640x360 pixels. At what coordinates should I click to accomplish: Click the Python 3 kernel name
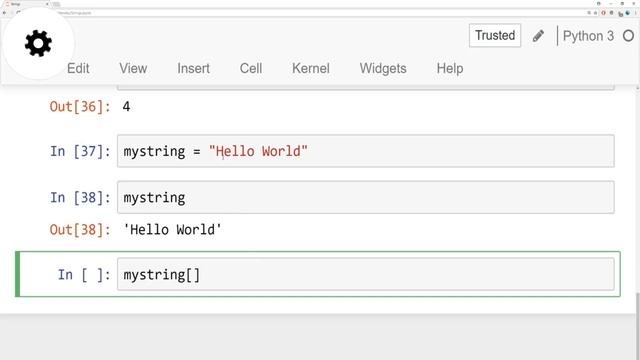point(588,36)
